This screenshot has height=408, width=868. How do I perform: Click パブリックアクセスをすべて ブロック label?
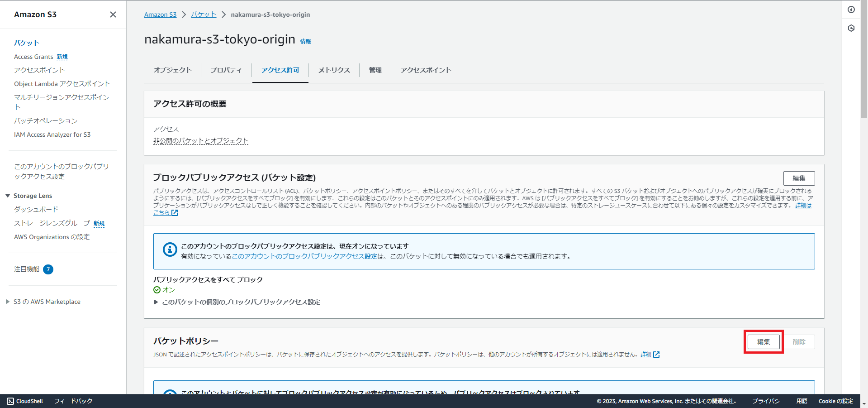(208, 280)
